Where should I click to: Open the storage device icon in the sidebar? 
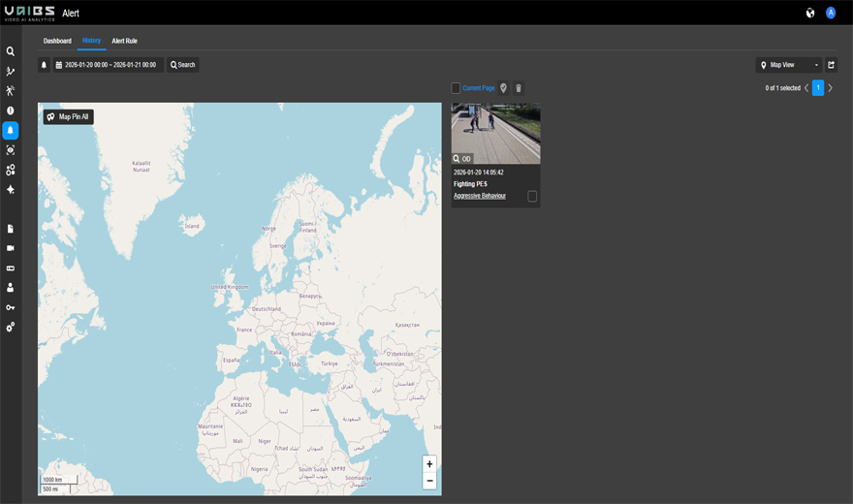(x=11, y=268)
